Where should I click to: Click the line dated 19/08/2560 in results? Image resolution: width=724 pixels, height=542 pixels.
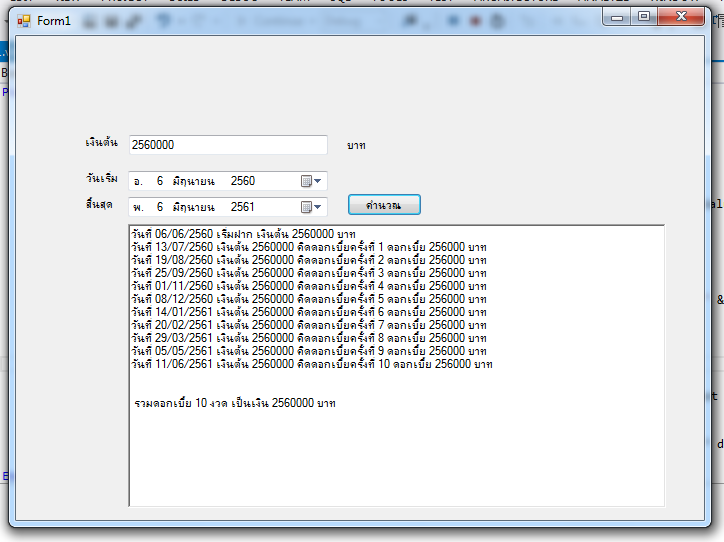pos(309,260)
